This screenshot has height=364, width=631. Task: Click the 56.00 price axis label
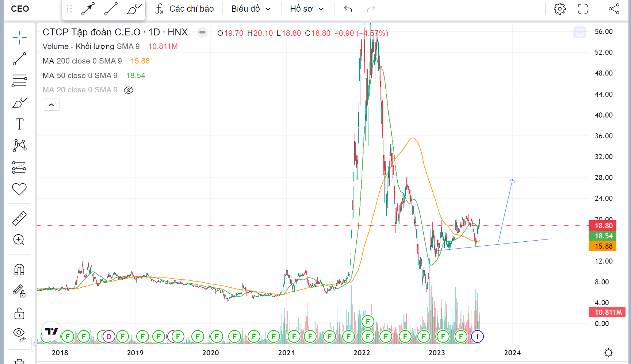point(604,31)
